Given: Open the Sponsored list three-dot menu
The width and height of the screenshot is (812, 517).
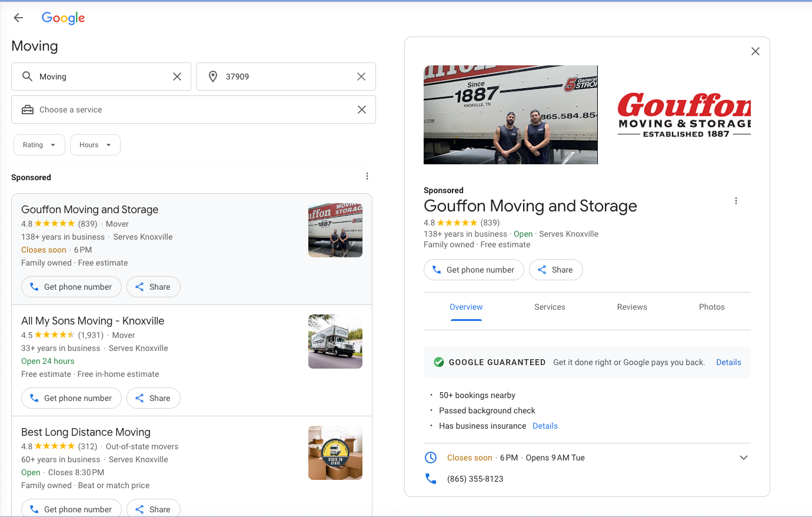Looking at the screenshot, I should click(x=367, y=176).
